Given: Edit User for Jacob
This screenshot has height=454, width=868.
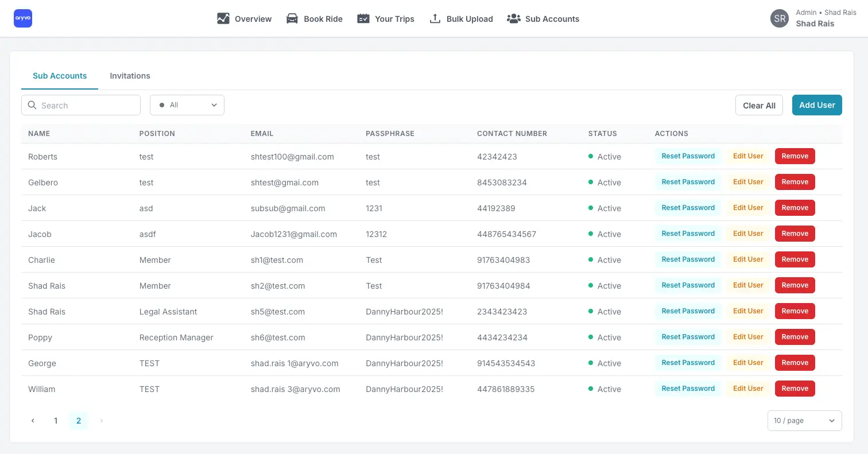Looking at the screenshot, I should (748, 234).
